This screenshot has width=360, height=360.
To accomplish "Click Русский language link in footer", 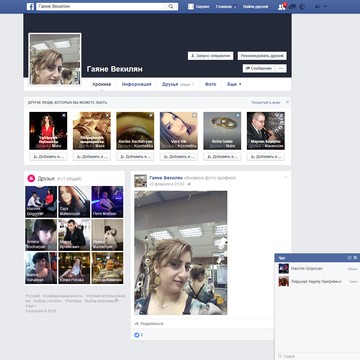I will pyautogui.click(x=33, y=296).
